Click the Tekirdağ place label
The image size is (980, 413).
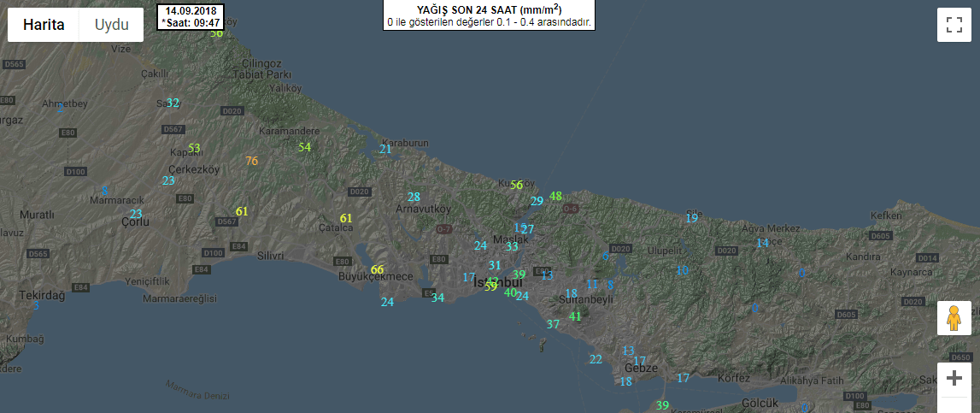tap(42, 296)
